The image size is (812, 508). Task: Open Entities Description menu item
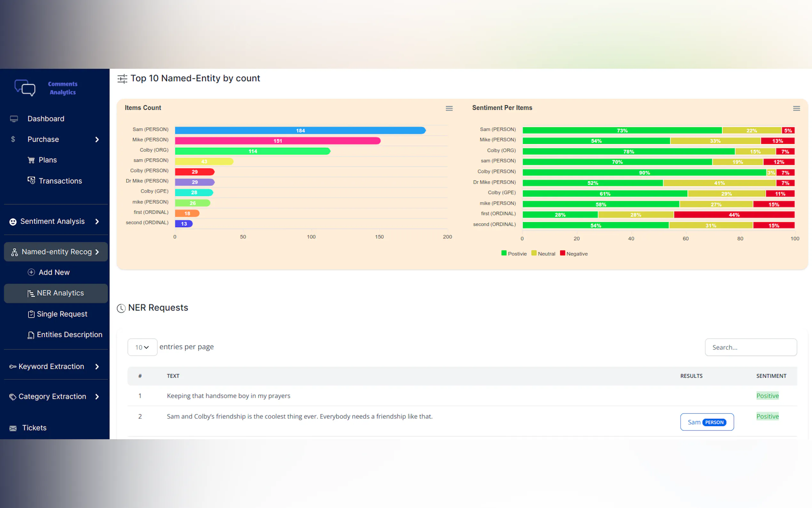69,335
